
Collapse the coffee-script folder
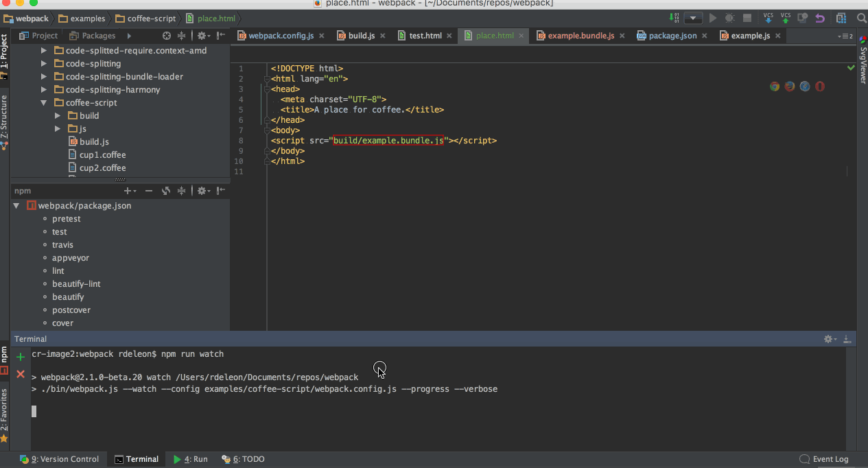click(x=43, y=102)
